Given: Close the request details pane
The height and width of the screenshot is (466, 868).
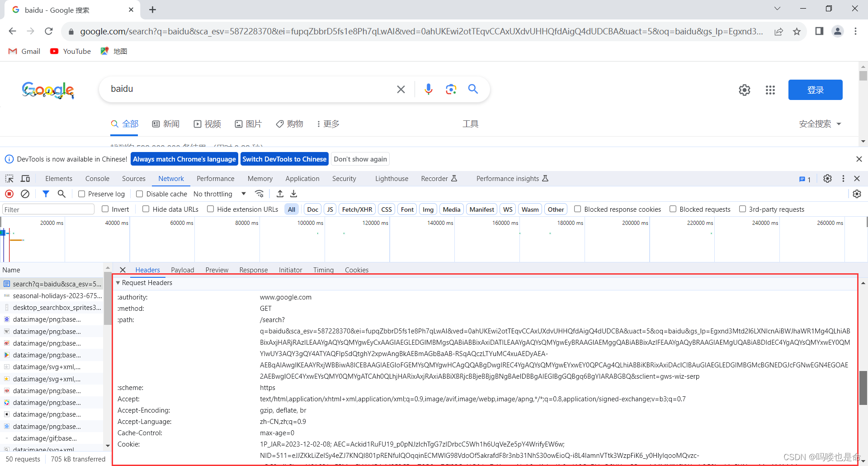Looking at the screenshot, I should [123, 270].
